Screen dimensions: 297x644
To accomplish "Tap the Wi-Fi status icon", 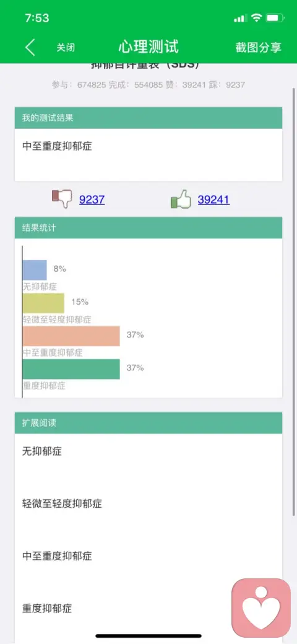I will pyautogui.click(x=257, y=18).
